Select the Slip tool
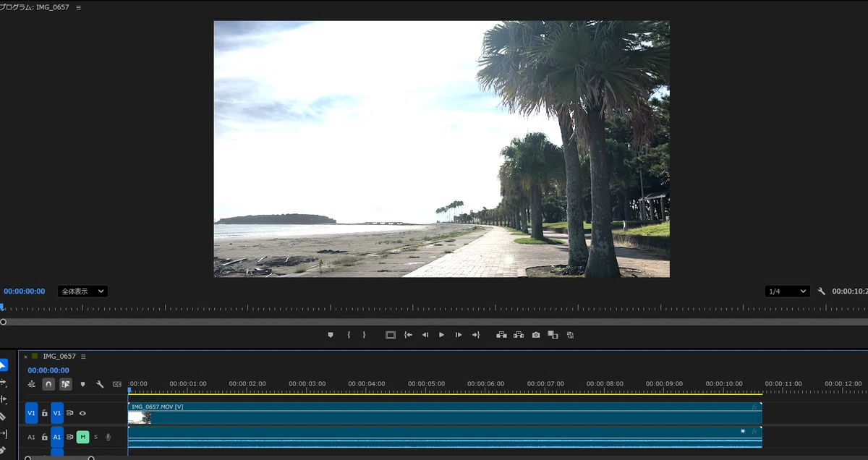The width and height of the screenshot is (868, 460). 3,434
